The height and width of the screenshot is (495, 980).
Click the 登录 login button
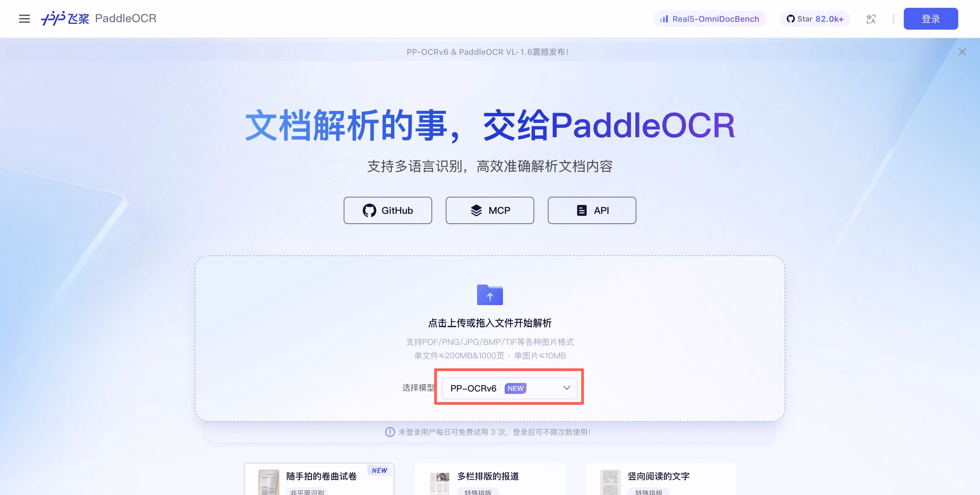click(931, 19)
